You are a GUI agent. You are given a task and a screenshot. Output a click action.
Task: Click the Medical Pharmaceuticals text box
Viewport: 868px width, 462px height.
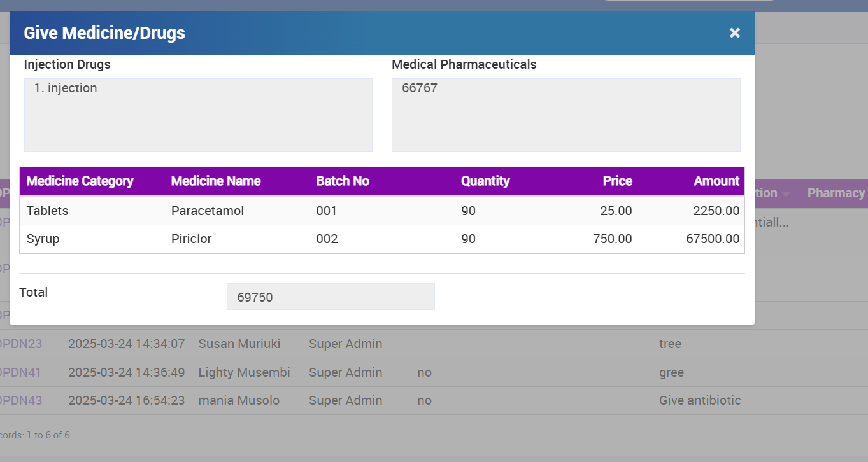pyautogui.click(x=566, y=115)
